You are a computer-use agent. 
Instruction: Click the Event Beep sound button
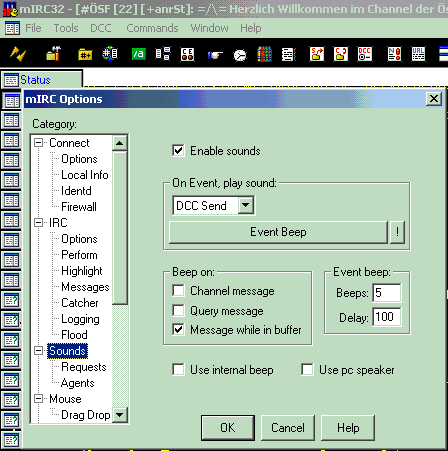click(278, 232)
